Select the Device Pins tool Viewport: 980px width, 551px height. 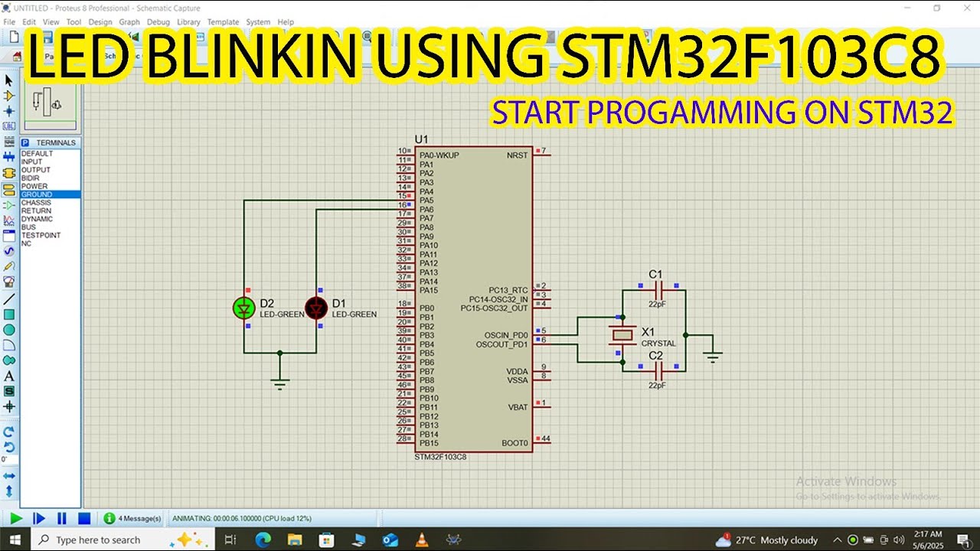[x=9, y=204]
